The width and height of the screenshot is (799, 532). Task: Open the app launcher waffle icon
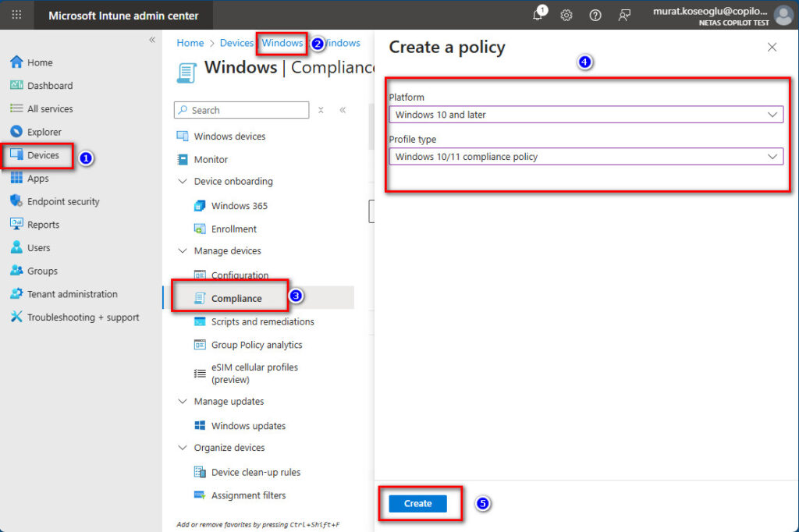tap(16, 15)
